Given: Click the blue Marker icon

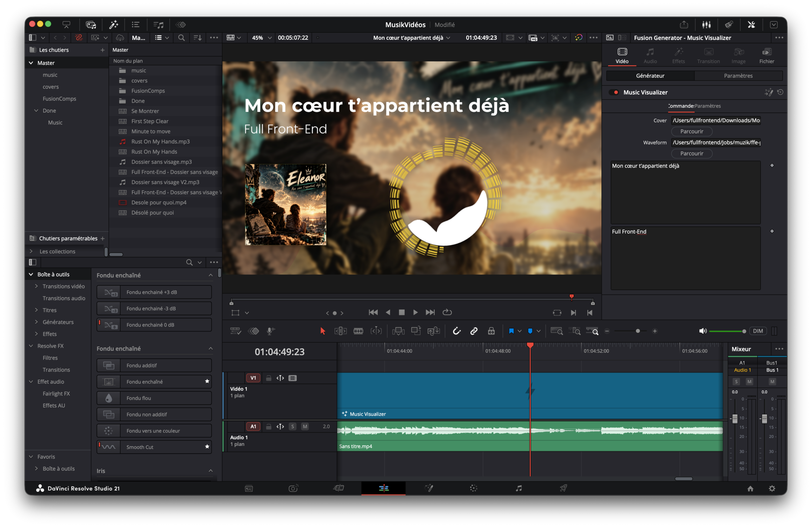Looking at the screenshot, I should click(530, 331).
